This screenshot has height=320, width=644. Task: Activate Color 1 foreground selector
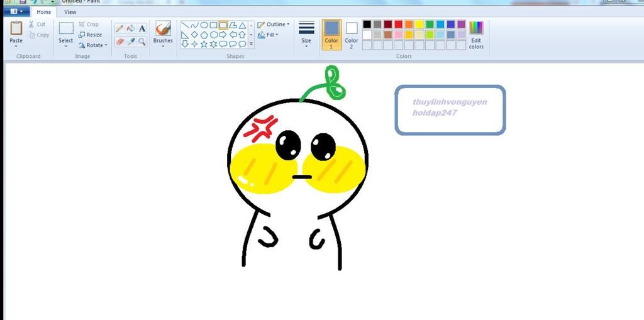click(x=331, y=35)
